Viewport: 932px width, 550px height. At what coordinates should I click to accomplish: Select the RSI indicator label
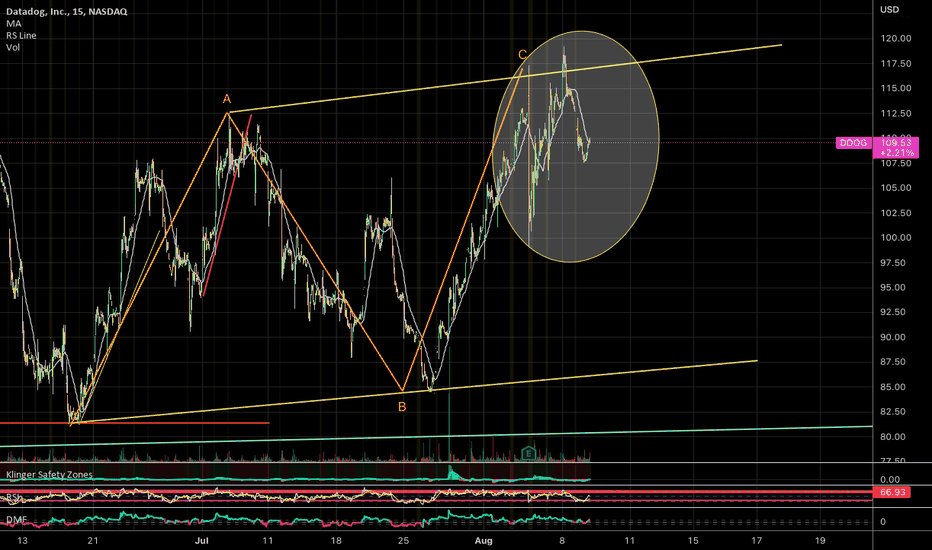coord(14,497)
